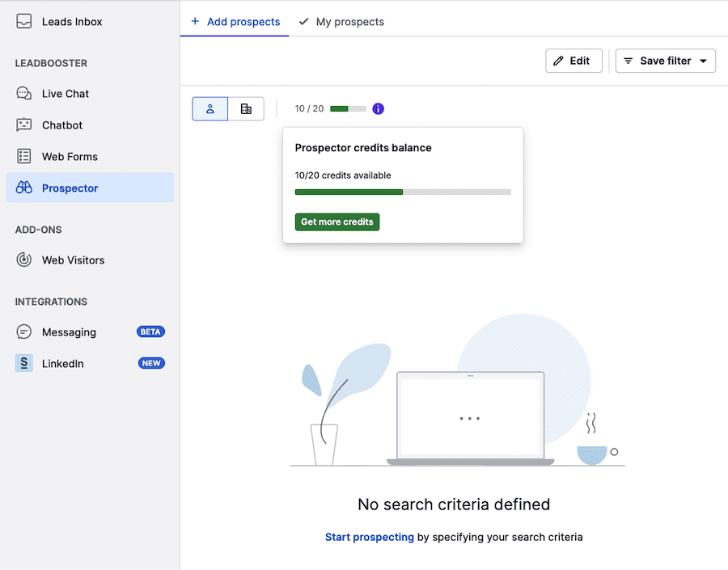The height and width of the screenshot is (570, 728).
Task: Follow the Start prospecting link
Action: (x=369, y=537)
